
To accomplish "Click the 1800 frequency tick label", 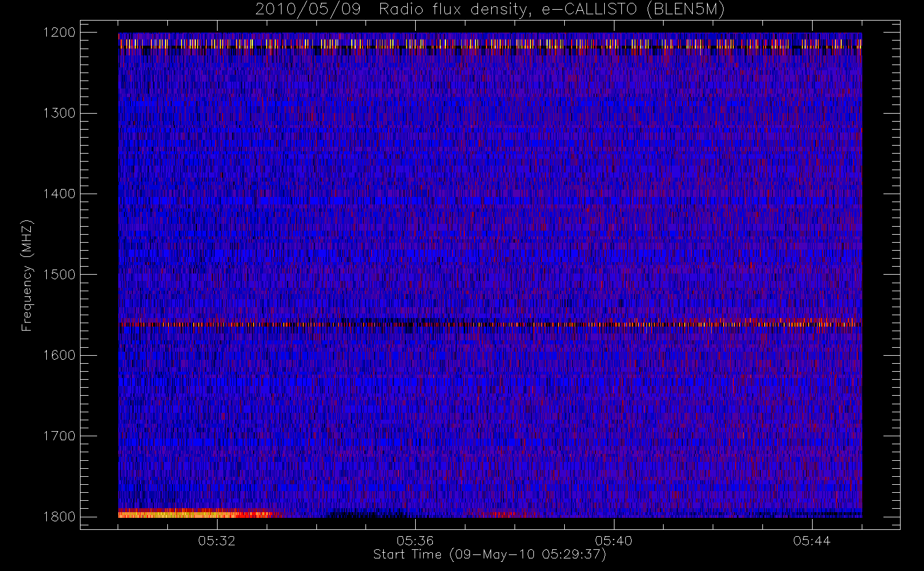I will [59, 517].
